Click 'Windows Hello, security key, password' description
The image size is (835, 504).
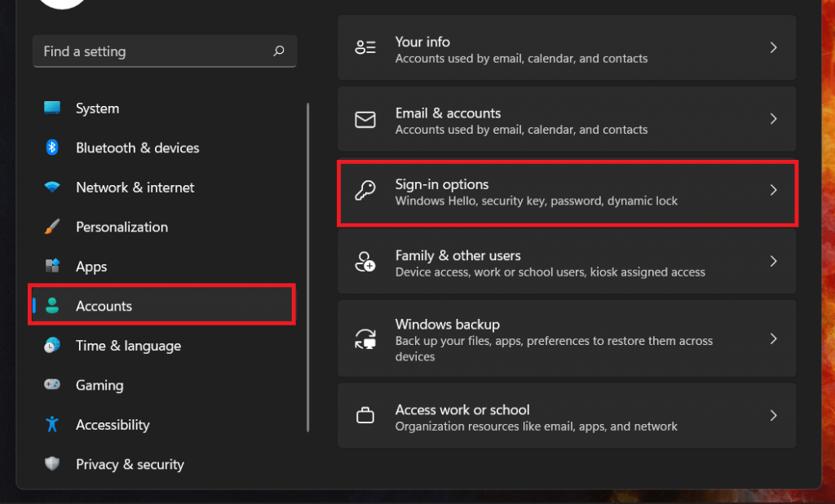click(537, 201)
